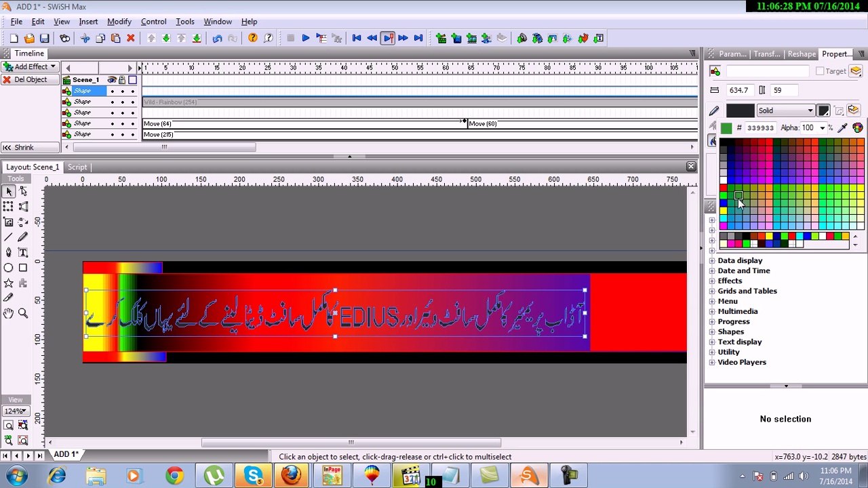Open the Insert menu
The width and height of the screenshot is (868, 488).
pos(88,22)
